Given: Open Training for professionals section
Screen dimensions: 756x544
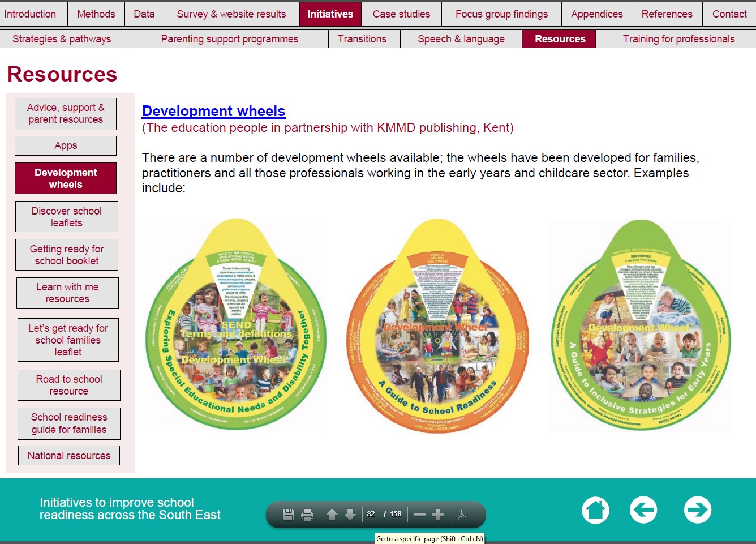Looking at the screenshot, I should point(678,39).
